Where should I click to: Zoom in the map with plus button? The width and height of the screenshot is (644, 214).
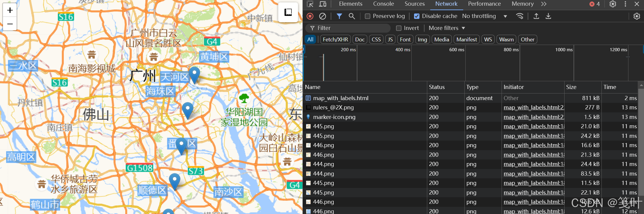[10, 10]
